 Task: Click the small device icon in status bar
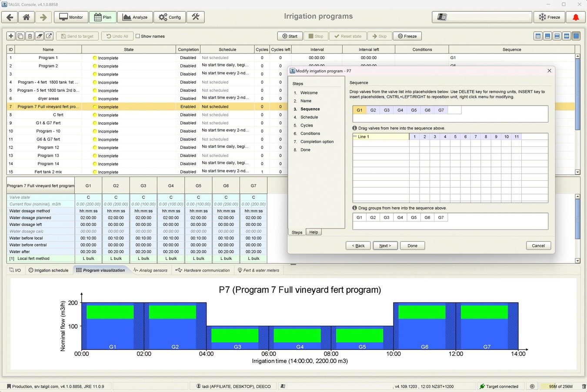283,386
